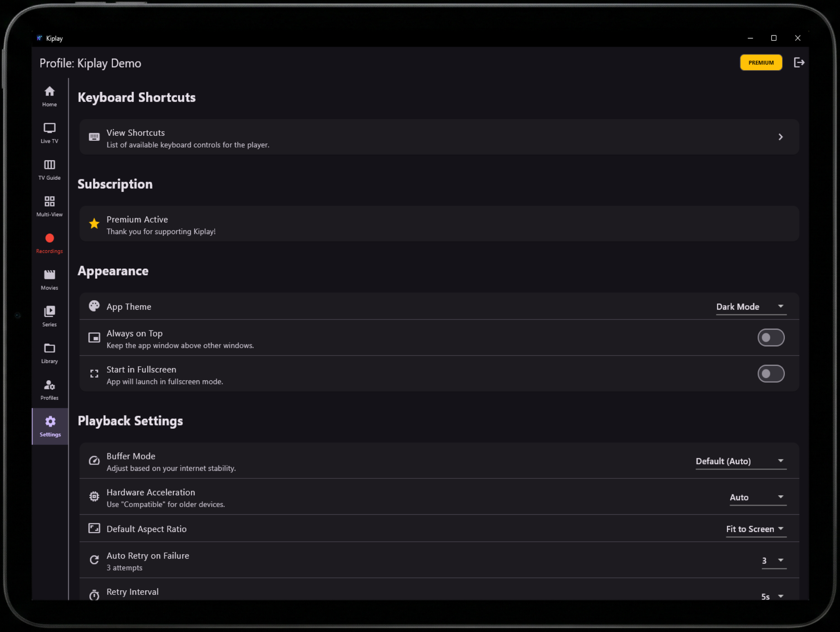Open the Library section
The width and height of the screenshot is (840, 632).
49,353
